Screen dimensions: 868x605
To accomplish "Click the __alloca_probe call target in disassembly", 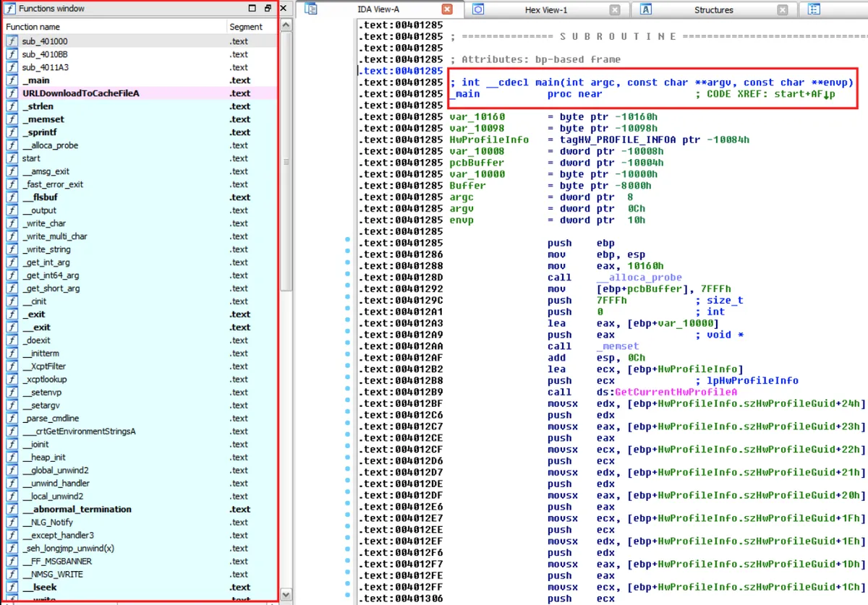I will (639, 278).
